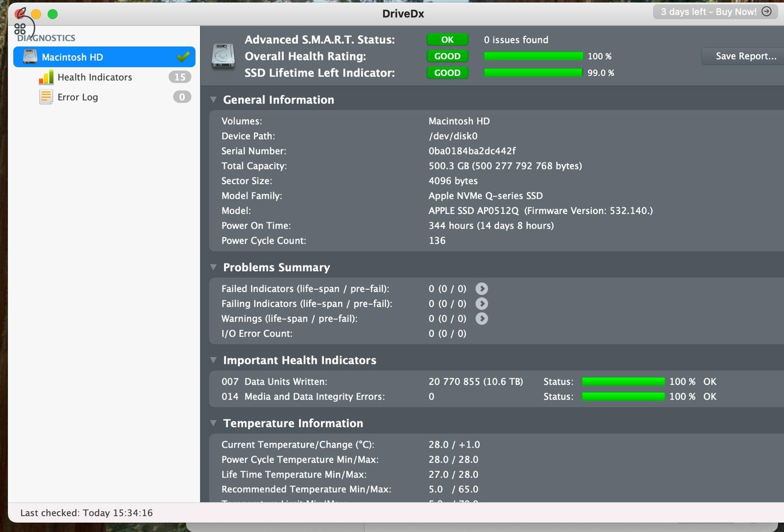
Task: Open details arrow next to Warnings
Action: click(482, 318)
